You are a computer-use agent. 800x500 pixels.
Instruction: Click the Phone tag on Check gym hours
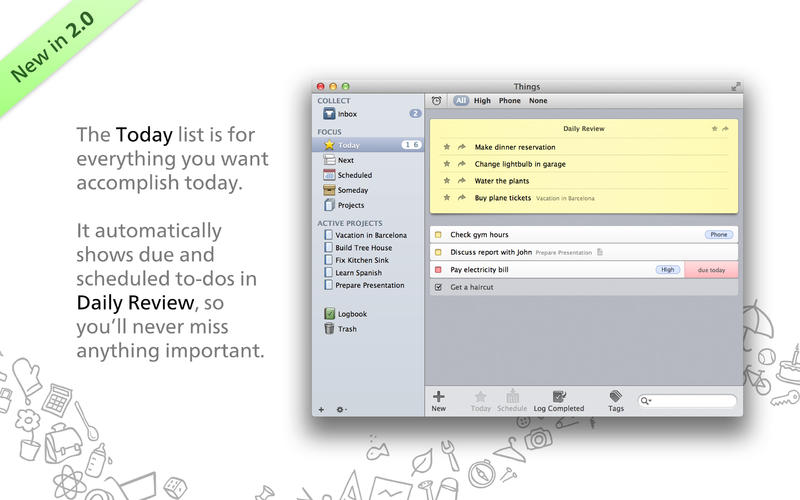click(x=718, y=235)
